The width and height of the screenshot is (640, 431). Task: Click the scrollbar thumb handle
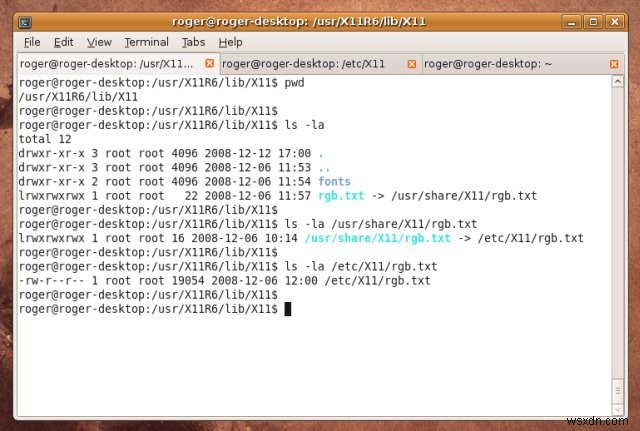point(618,391)
